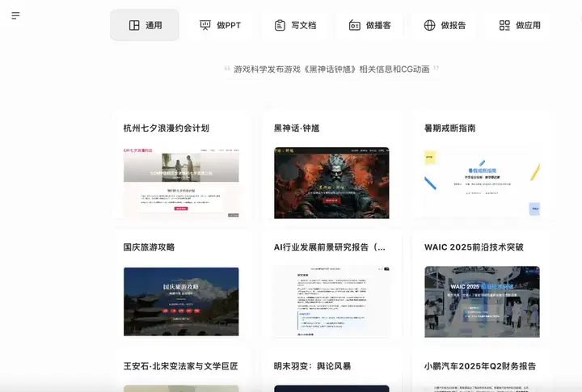This screenshot has height=392, width=582.
Task: Open the 黑神话·钟馗 preview thumbnail
Action: point(331,183)
